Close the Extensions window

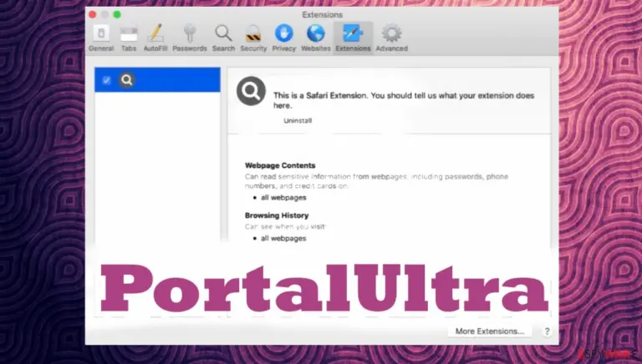coord(93,15)
